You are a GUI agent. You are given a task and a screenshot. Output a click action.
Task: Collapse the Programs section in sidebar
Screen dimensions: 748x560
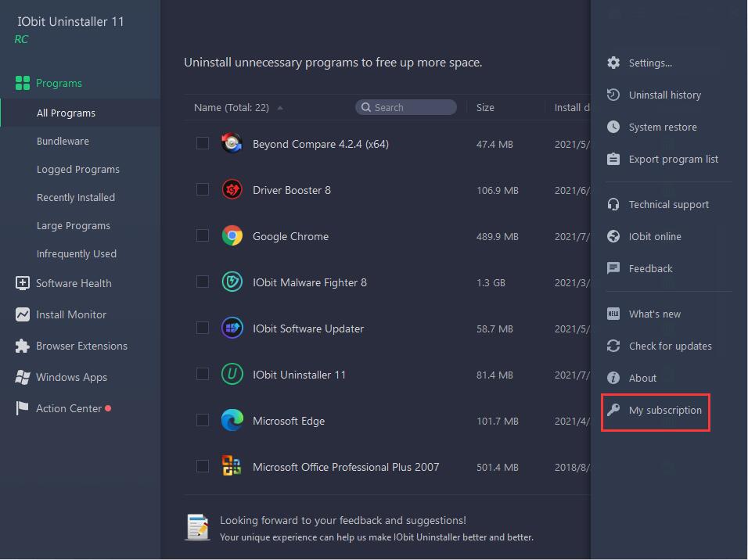point(59,83)
